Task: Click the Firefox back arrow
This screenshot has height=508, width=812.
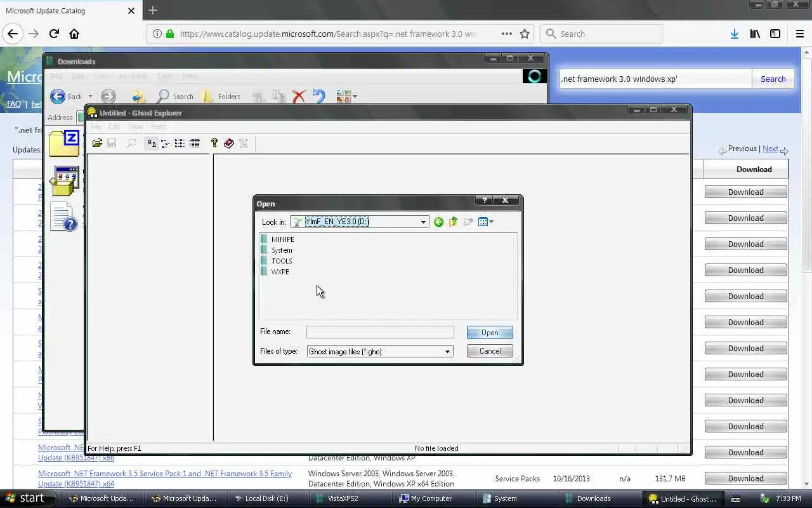Action: tap(13, 34)
